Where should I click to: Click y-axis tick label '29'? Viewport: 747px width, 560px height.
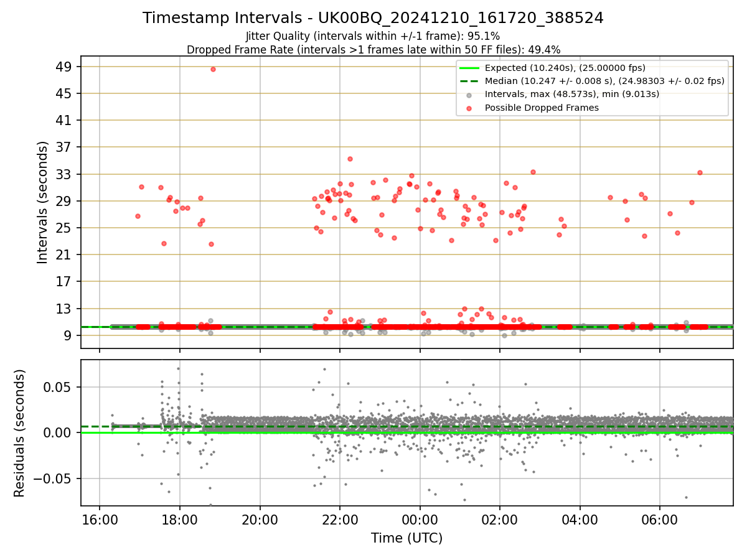click(x=65, y=201)
